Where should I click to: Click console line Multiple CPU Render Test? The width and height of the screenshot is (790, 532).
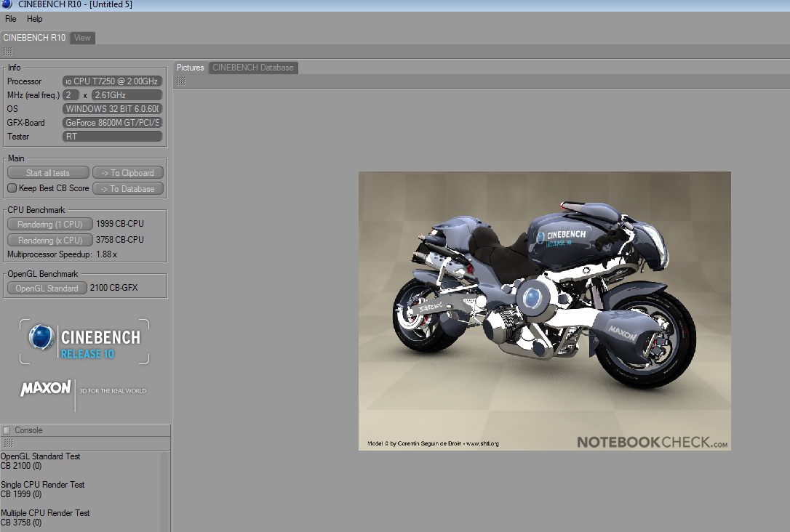(45, 513)
